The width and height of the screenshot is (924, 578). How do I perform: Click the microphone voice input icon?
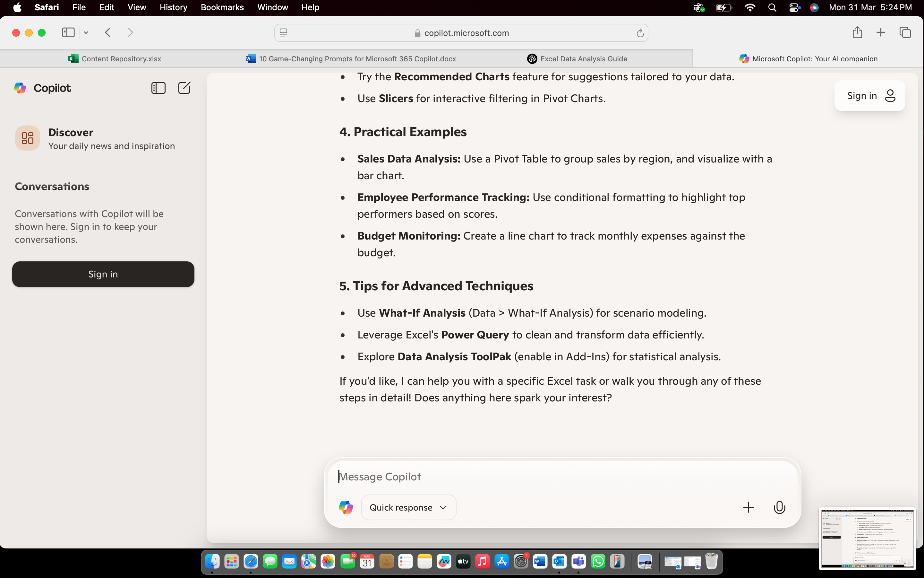(779, 507)
